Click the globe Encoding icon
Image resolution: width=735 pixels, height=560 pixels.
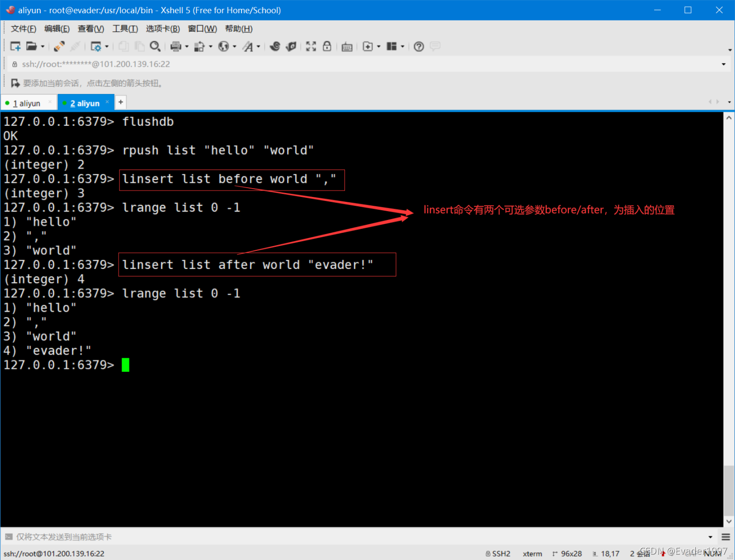point(224,47)
